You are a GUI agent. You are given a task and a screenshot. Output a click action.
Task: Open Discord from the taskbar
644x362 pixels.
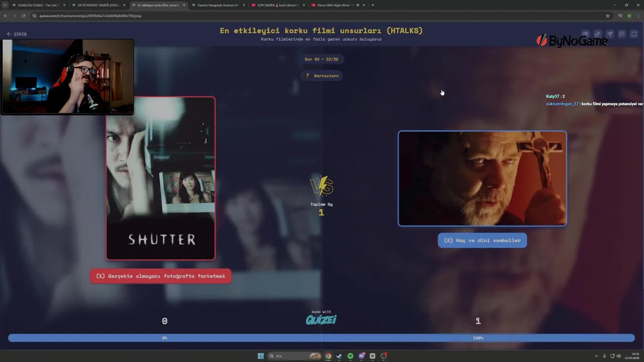coord(361,356)
